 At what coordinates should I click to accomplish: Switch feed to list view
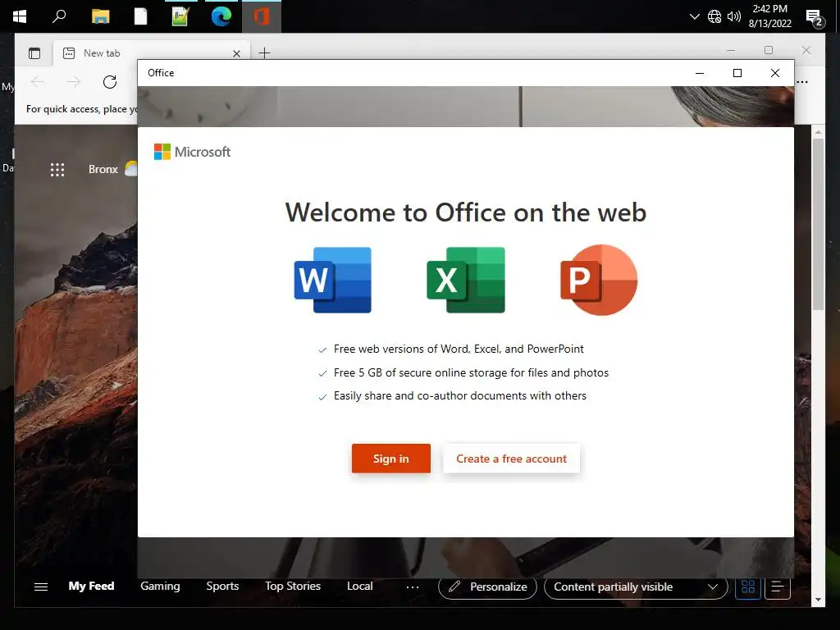coord(778,587)
